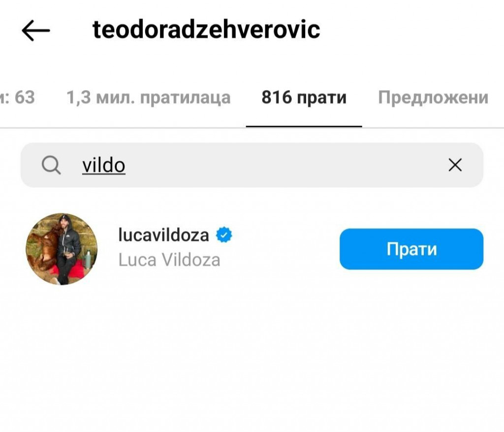Click empty area of search bar
Screen dimensions: 504x432
point(283,165)
